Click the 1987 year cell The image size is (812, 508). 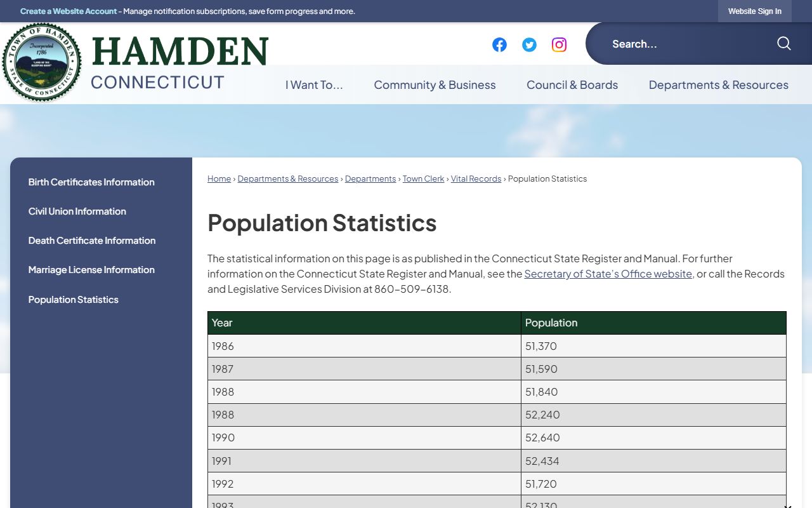tap(364, 369)
